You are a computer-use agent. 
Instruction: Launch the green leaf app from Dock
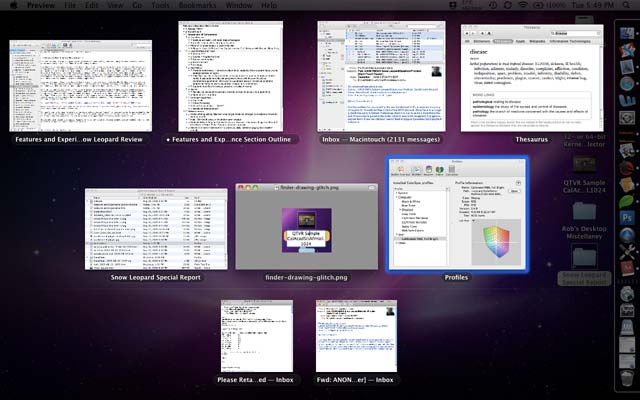tap(627, 201)
